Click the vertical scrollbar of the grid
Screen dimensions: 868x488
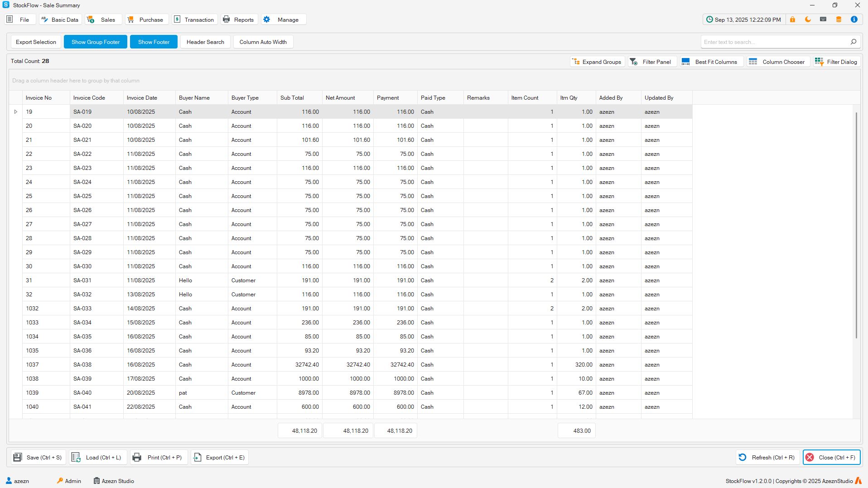click(x=856, y=227)
